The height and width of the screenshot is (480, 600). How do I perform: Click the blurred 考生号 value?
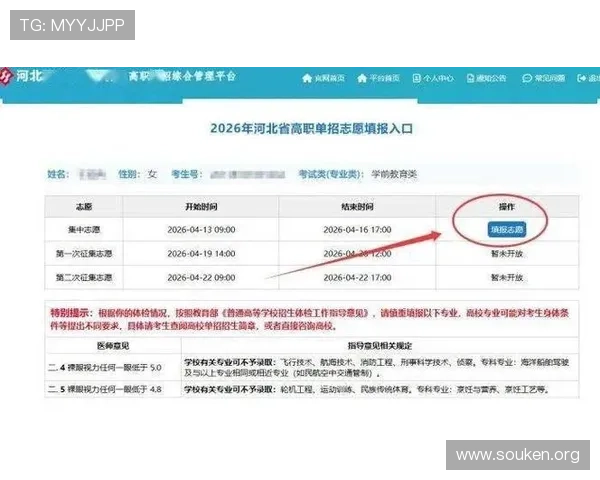(x=248, y=175)
